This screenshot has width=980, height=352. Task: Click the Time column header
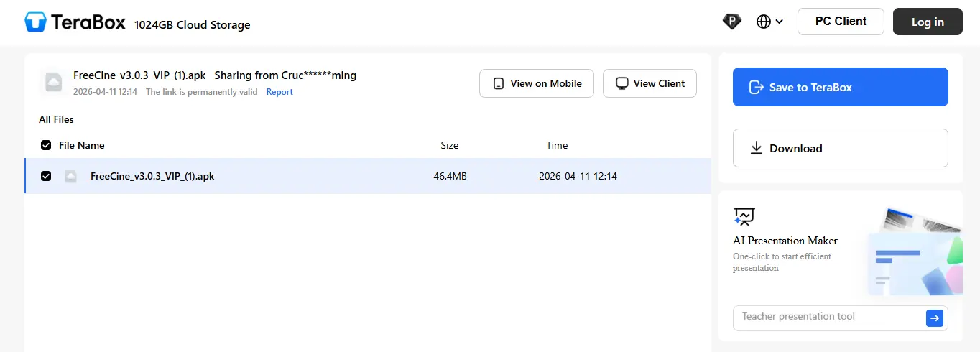(x=557, y=145)
